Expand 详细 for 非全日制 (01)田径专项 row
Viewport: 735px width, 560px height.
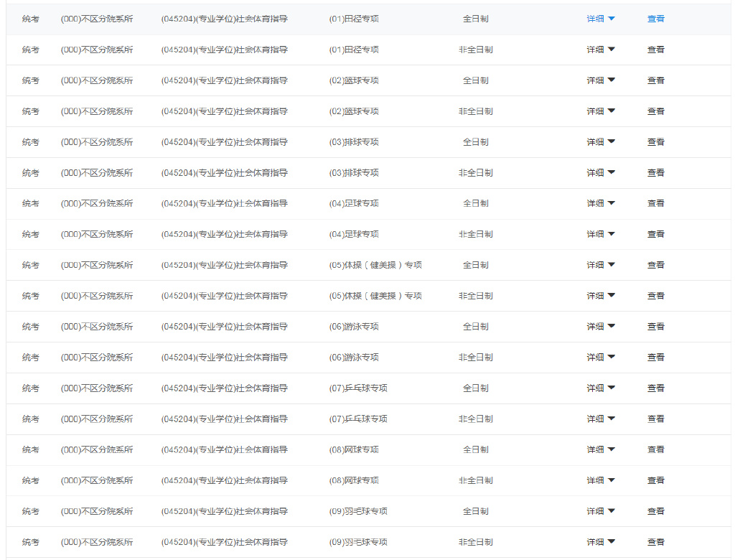[601, 50]
